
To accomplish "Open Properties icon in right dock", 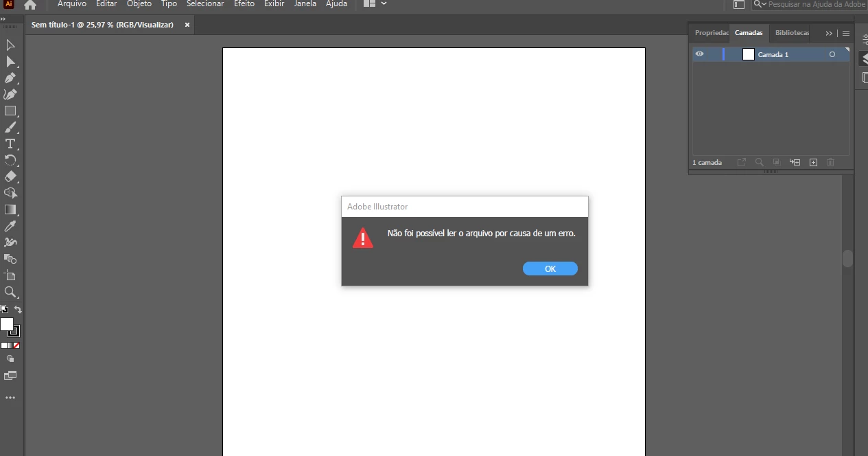I will [x=864, y=40].
